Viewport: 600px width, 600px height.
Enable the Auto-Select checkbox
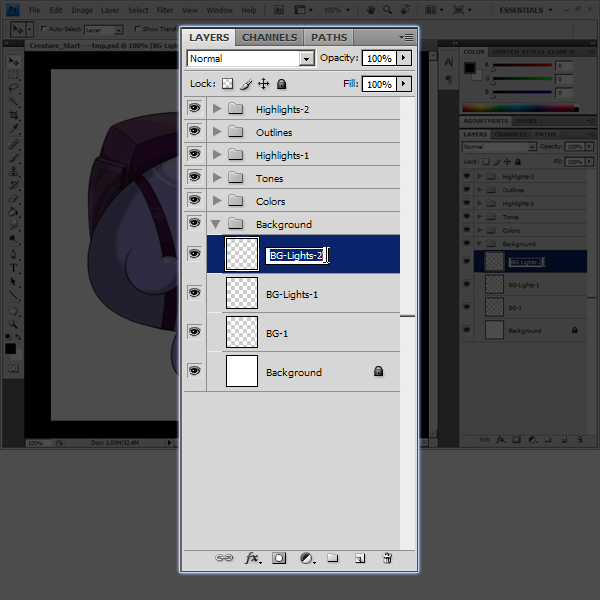point(44,29)
